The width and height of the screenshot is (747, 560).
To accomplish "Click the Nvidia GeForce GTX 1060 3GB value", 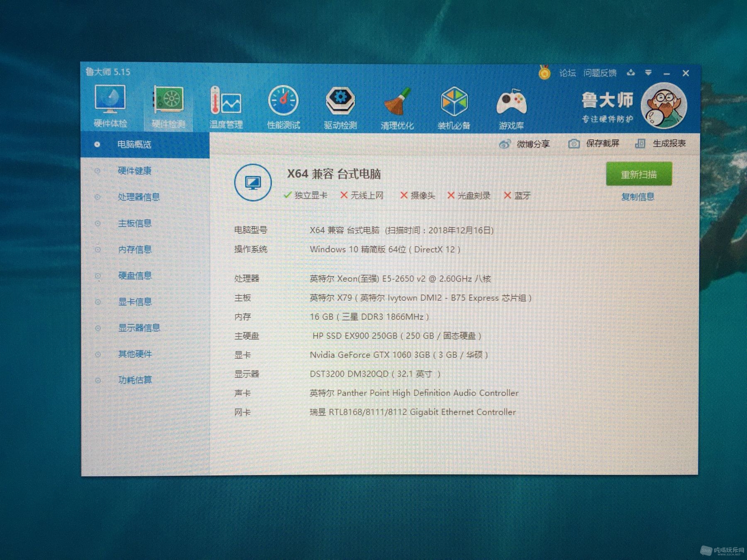I will click(399, 355).
